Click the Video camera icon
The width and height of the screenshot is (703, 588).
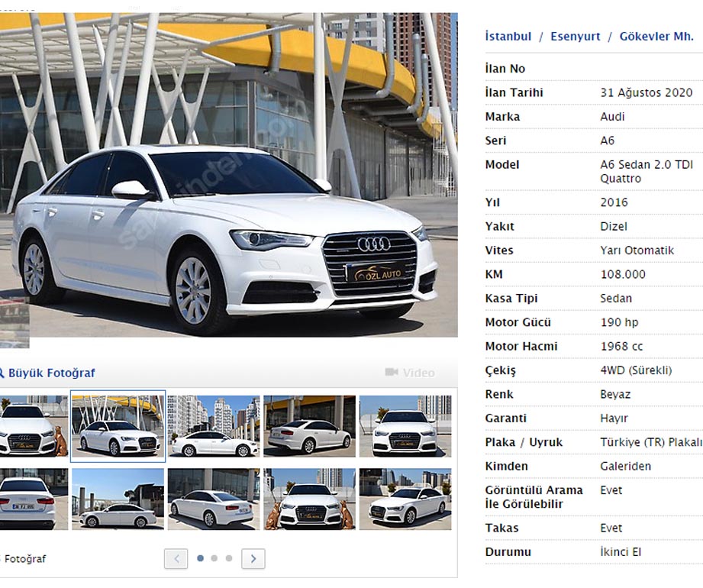click(392, 372)
